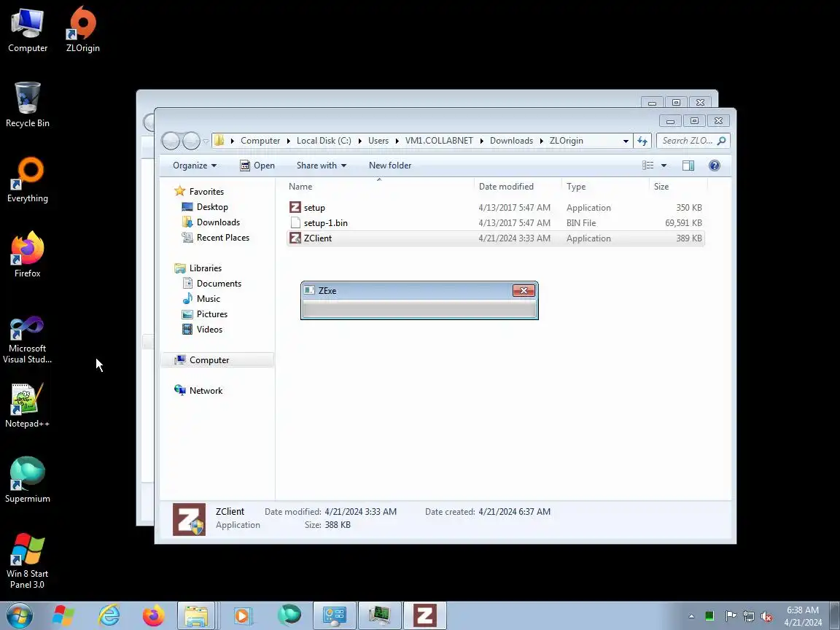Click the taskbar clock showing 6:38 AM
Image resolution: width=840 pixels, height=630 pixels.
click(x=803, y=616)
